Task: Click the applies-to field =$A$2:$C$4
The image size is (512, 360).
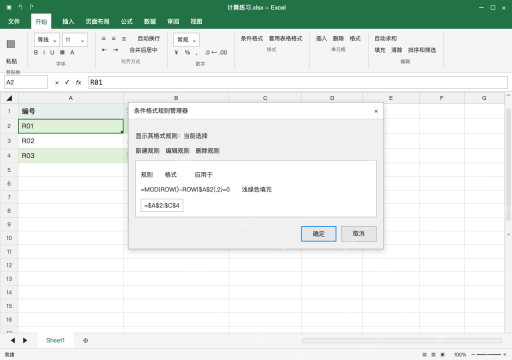Action: click(x=162, y=205)
